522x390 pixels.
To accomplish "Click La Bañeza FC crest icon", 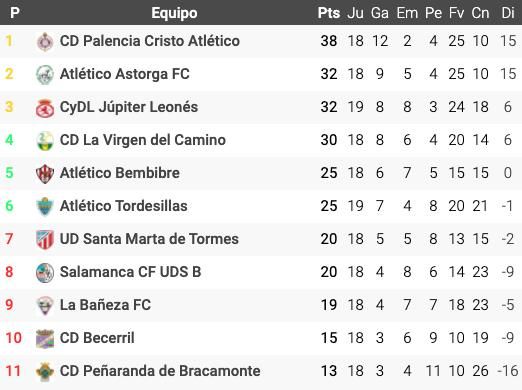I will coord(45,305).
